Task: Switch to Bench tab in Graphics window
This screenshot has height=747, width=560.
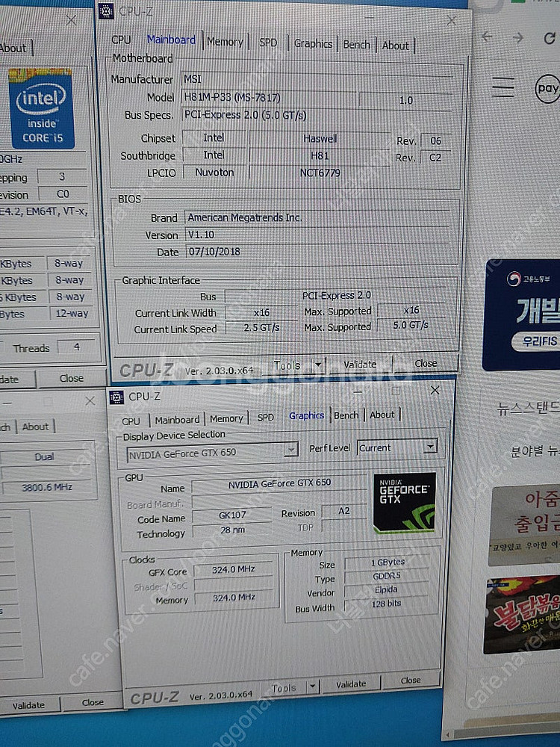Action: click(346, 415)
